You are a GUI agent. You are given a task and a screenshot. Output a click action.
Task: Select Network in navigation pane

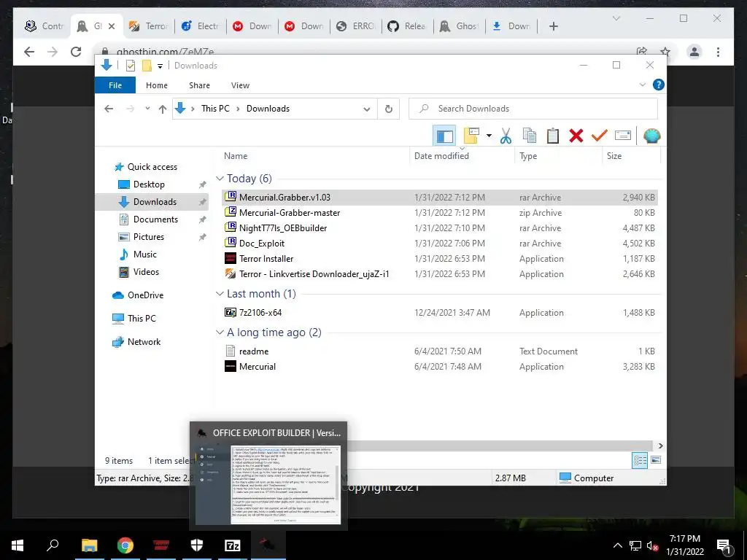[144, 342]
